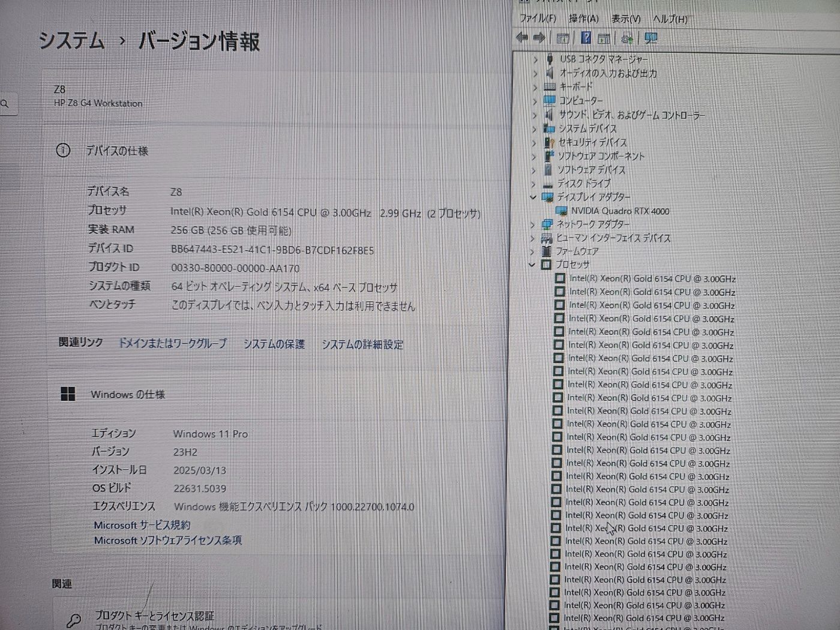Click the icon beside ヒューマン インターフェイス デバイス
The image size is (840, 630).
547,238
